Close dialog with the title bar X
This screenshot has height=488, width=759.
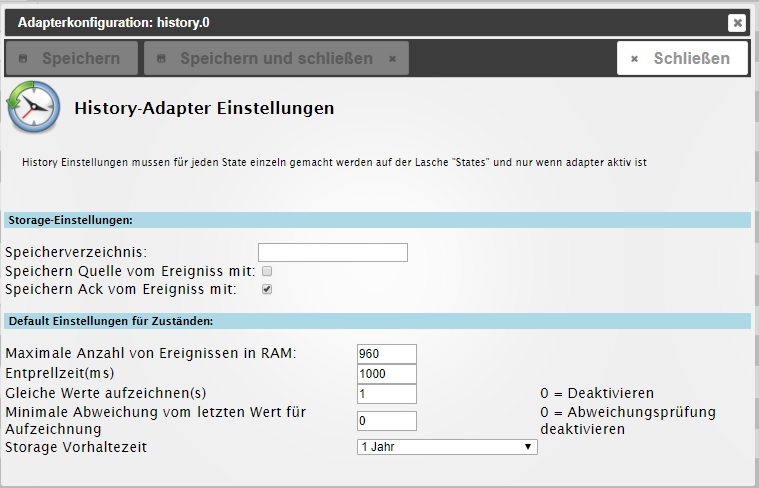pyautogui.click(x=736, y=22)
